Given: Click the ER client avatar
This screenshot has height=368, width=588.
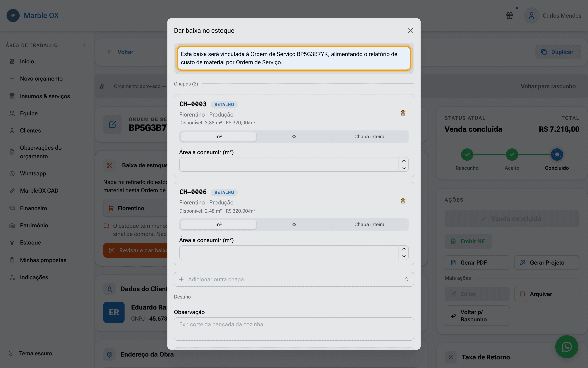Looking at the screenshot, I should click(114, 312).
